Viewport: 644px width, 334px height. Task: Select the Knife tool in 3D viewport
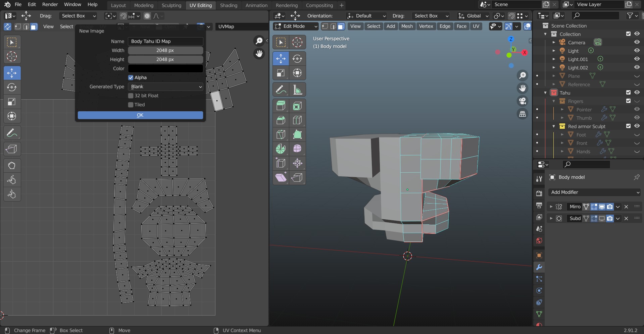281,134
